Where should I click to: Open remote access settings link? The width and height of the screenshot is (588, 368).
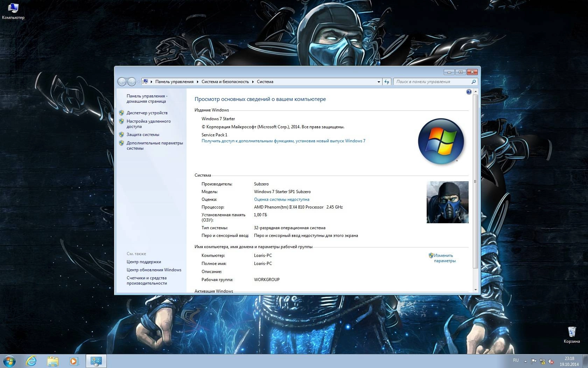[149, 124]
